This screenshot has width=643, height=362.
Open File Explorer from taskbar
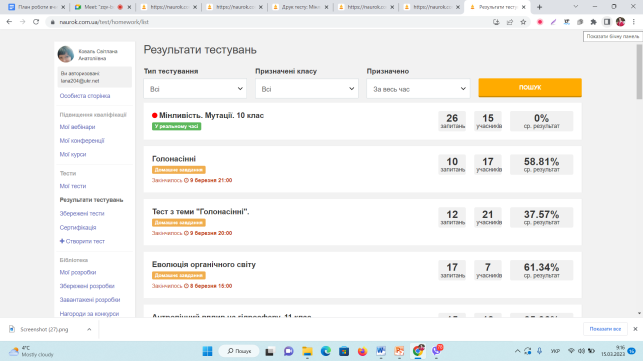(x=307, y=351)
